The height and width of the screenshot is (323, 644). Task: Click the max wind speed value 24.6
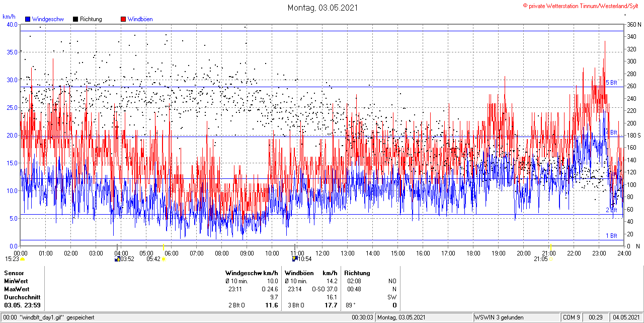[x=272, y=289]
